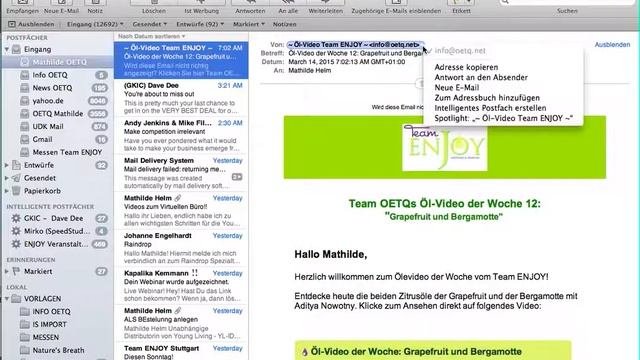Open Mail Delivery System message
The height and width of the screenshot is (360, 640).
coord(181,173)
